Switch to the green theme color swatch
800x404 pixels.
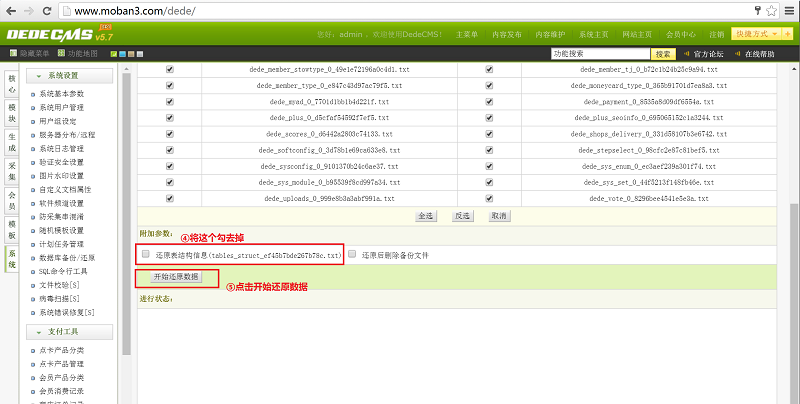114,54
